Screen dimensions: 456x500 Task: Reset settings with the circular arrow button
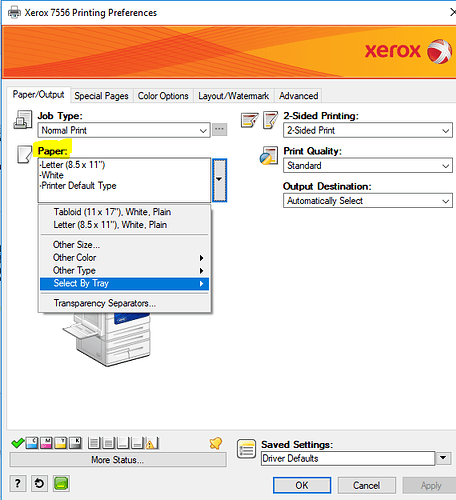click(x=39, y=483)
